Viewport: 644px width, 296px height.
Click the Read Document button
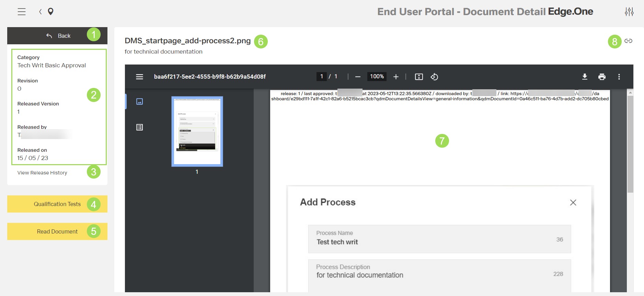[x=57, y=231]
